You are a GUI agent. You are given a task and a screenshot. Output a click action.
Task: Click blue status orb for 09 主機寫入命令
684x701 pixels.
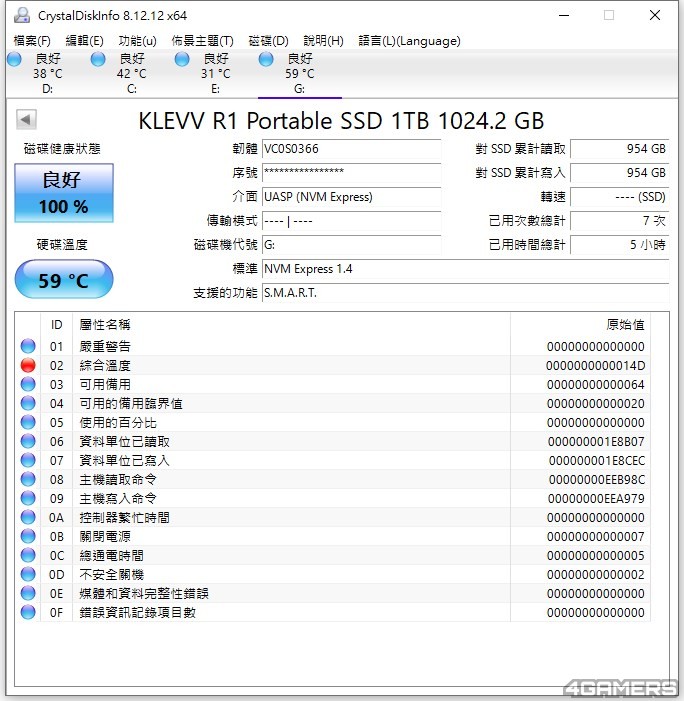tap(28, 498)
